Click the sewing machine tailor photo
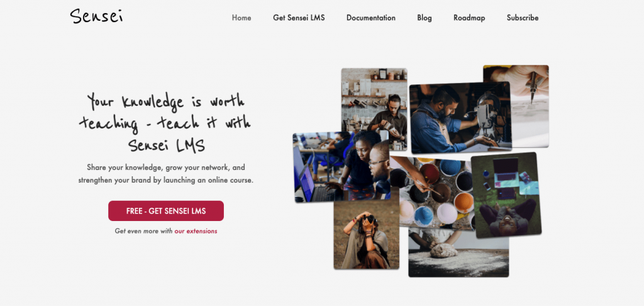The height and width of the screenshot is (306, 644). click(460, 118)
